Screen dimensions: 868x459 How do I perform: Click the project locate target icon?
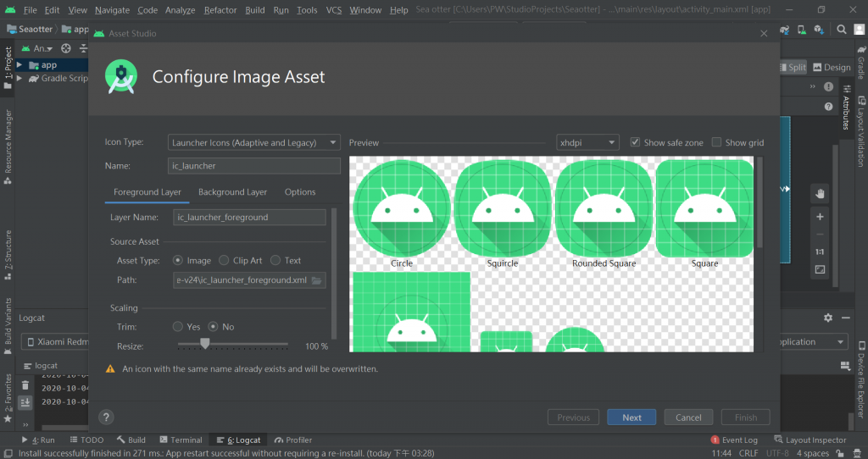pos(66,48)
